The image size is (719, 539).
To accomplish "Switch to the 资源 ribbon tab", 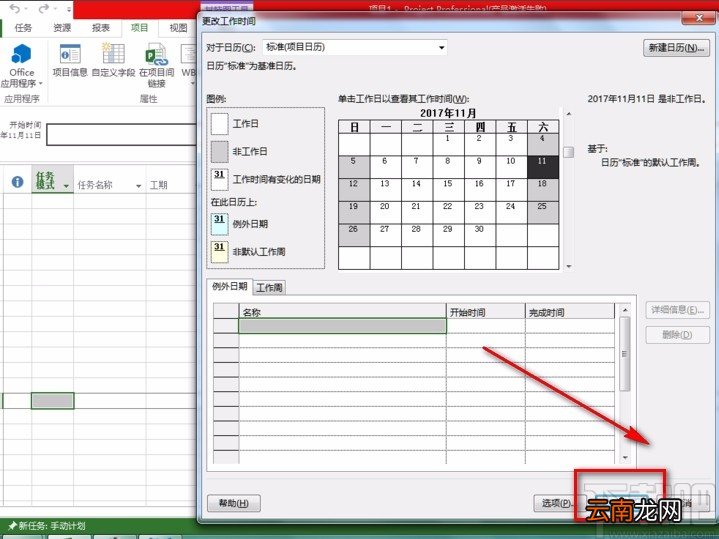I will (62, 28).
